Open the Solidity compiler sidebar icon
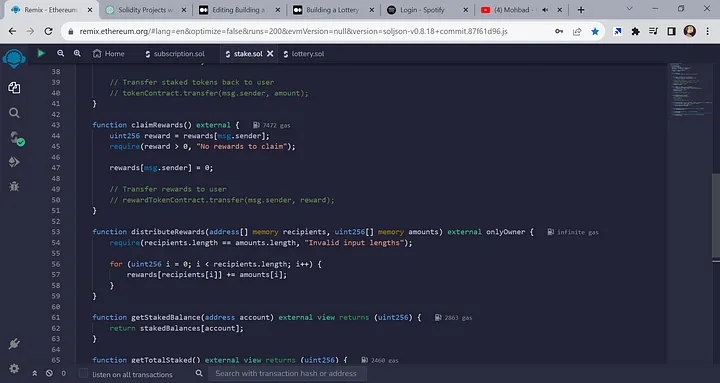This screenshot has height=383, width=720. tap(16, 138)
